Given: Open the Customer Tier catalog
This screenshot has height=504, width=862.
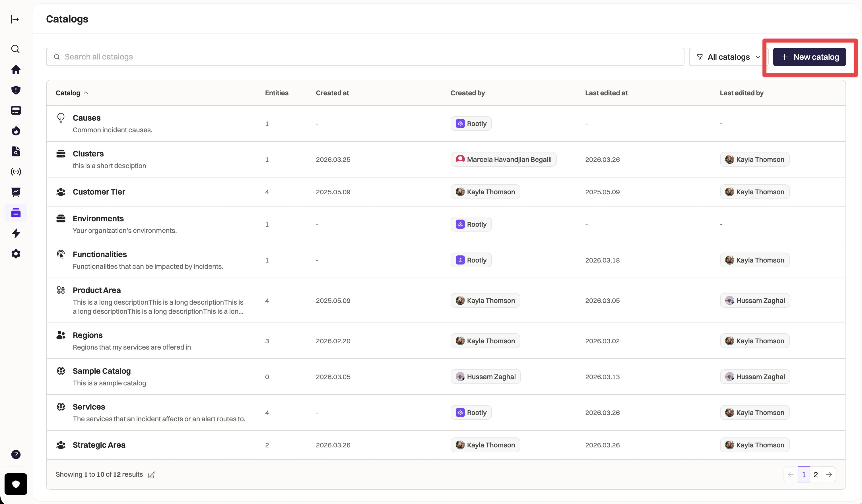Looking at the screenshot, I should [x=99, y=192].
